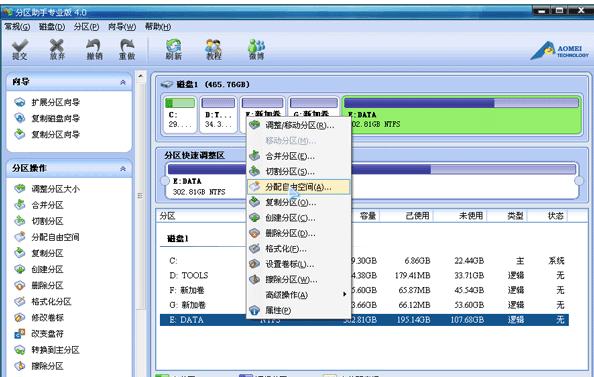Viewport: 594px width, 377px height.
Task: Select 删除分区 in the sidebar
Action: click(x=39, y=285)
